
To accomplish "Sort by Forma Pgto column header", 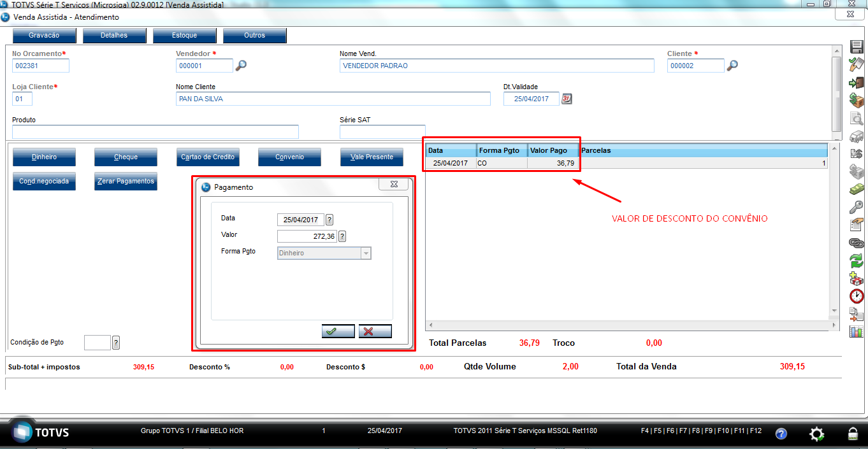I will click(x=502, y=151).
